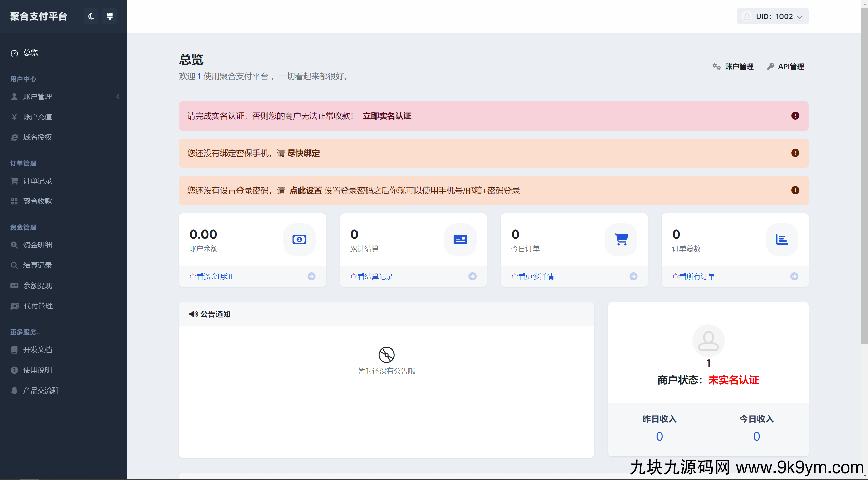
Task: Click the arrow icon next to 查看资金明细
Action: tap(311, 277)
